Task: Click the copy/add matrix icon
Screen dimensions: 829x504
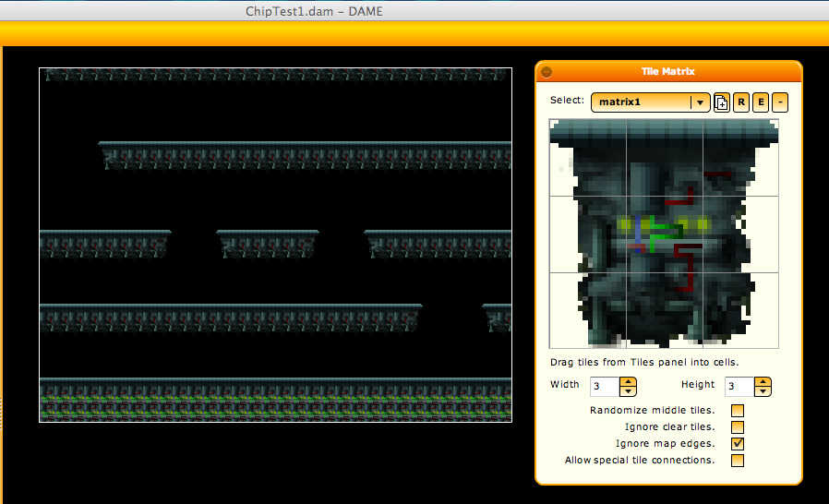Action: pos(722,102)
